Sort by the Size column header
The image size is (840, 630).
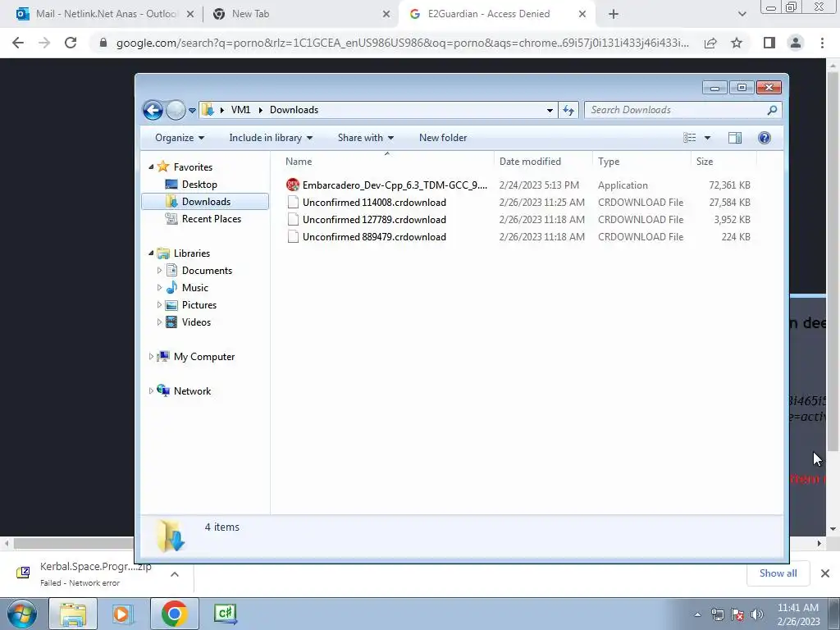pyautogui.click(x=724, y=162)
